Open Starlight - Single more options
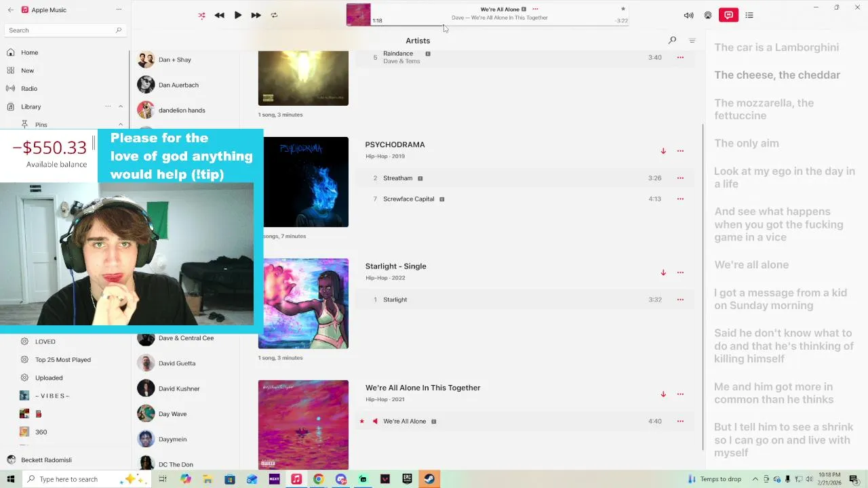The height and width of the screenshot is (488, 868). (680, 272)
